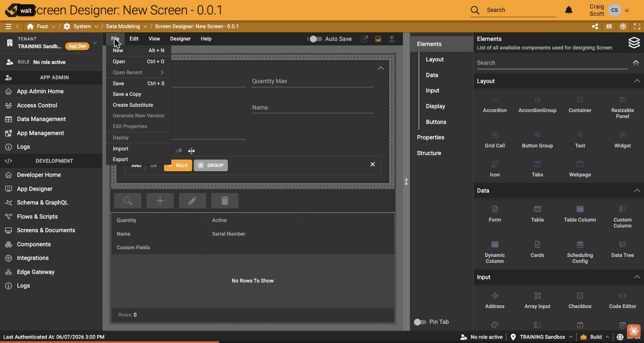This screenshot has width=644, height=343.
Task: Open Schema & GraphQL in sidebar
Action: click(x=43, y=202)
